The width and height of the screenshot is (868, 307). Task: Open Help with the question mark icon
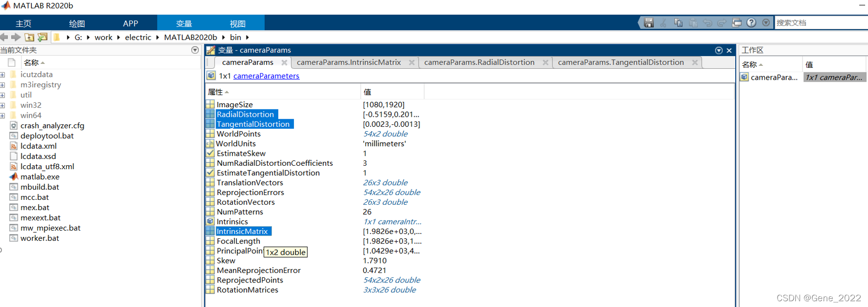coord(752,23)
